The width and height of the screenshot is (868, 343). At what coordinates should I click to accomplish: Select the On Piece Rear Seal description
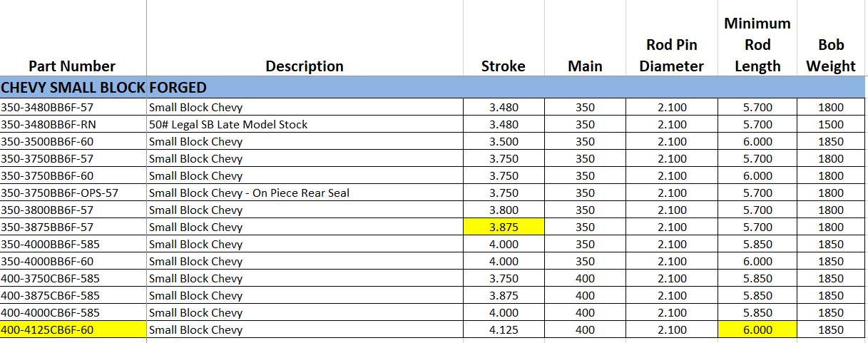[x=249, y=193]
